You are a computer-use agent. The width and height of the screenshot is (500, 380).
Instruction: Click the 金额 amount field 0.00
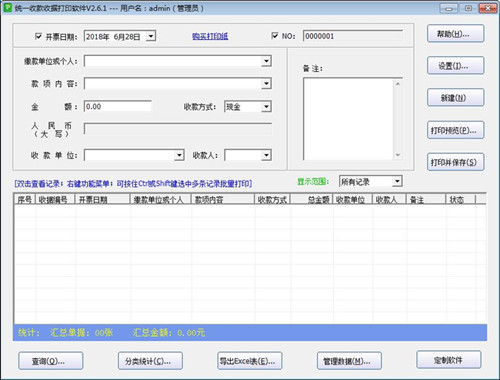click(117, 107)
